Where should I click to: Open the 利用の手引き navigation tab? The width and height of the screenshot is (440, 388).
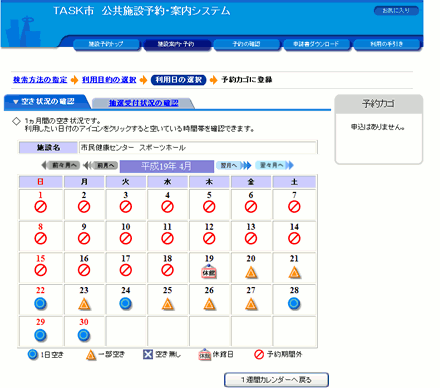click(x=387, y=44)
